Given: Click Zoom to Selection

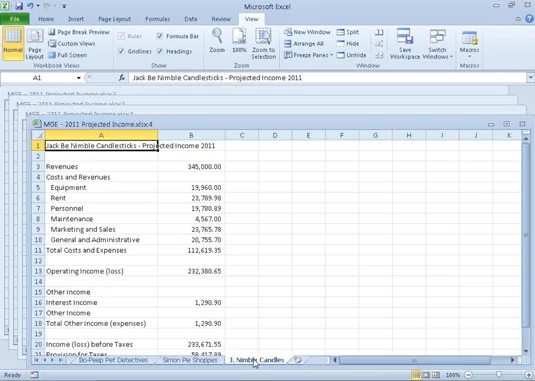Looking at the screenshot, I should [263, 44].
